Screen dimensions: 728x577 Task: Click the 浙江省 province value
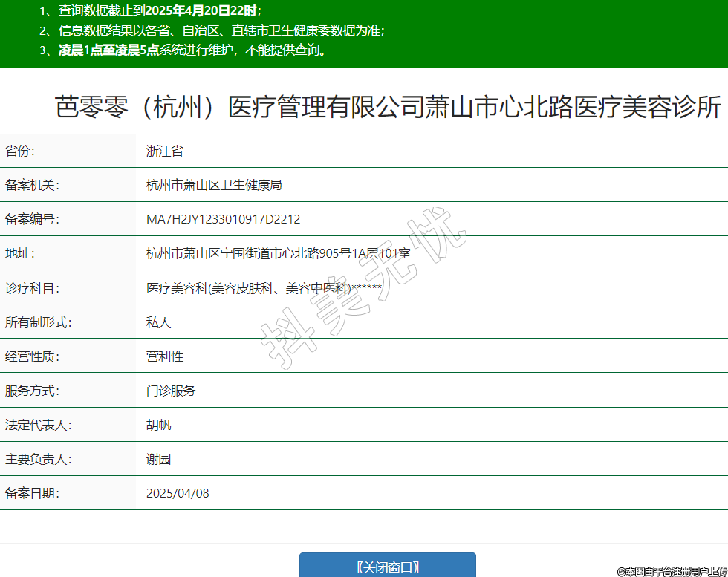[x=164, y=151]
